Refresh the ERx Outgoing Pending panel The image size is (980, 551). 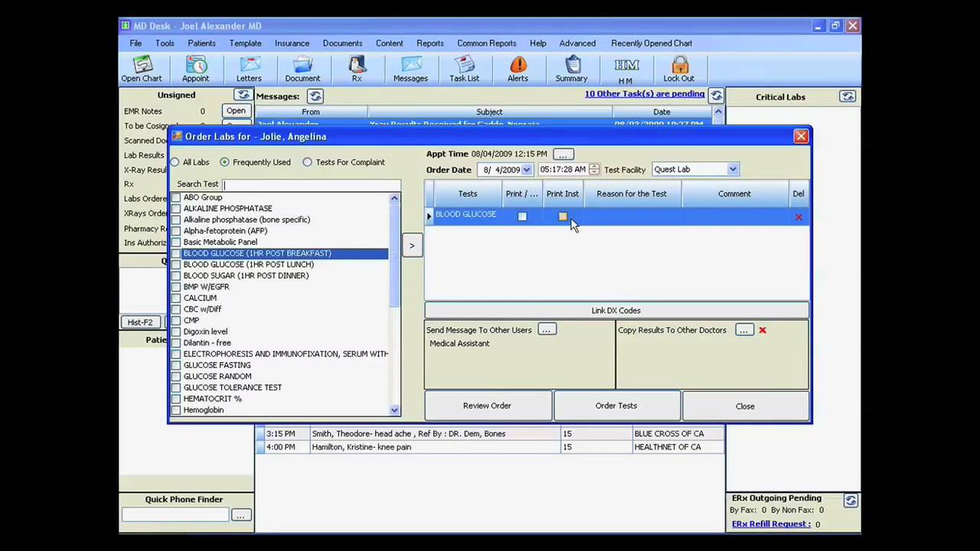point(851,500)
